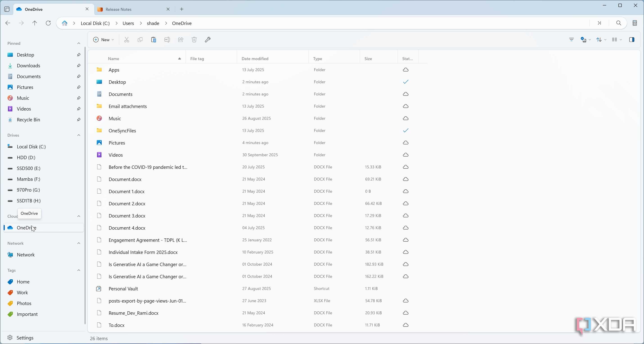The image size is (644, 344).
Task: Click the Share icon in toolbar
Action: tap(181, 40)
